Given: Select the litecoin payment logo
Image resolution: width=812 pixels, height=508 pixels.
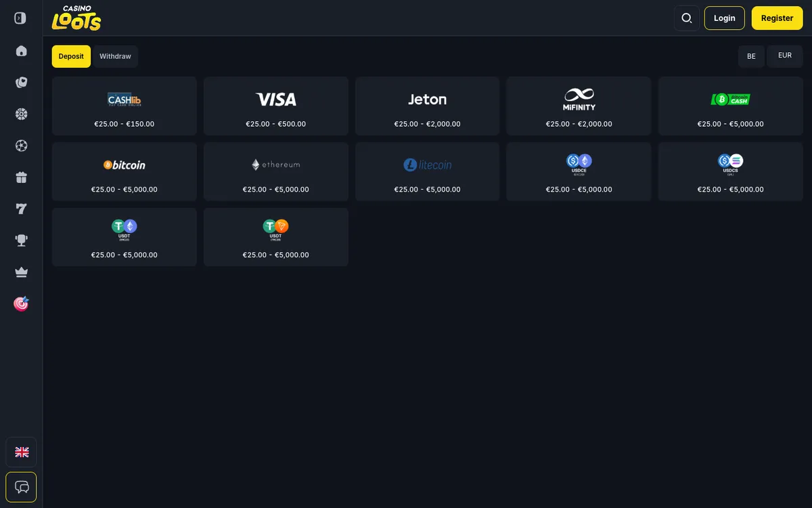Looking at the screenshot, I should [x=428, y=165].
